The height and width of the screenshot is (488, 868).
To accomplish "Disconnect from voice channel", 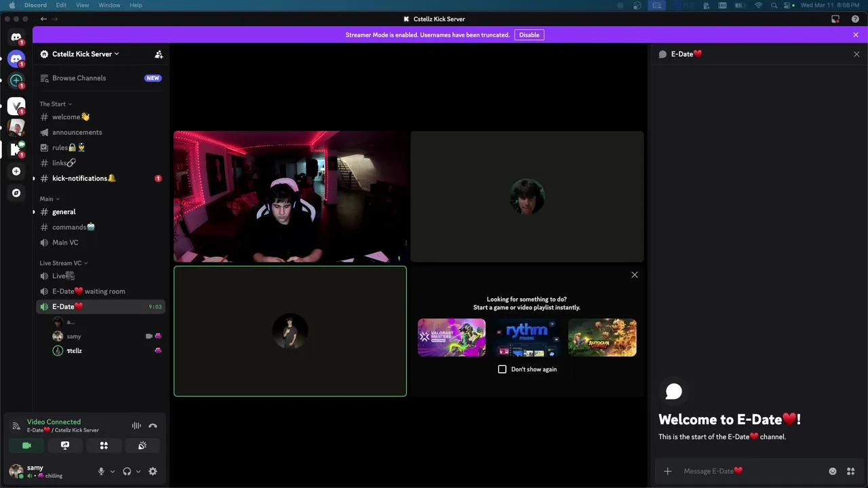I will [153, 426].
